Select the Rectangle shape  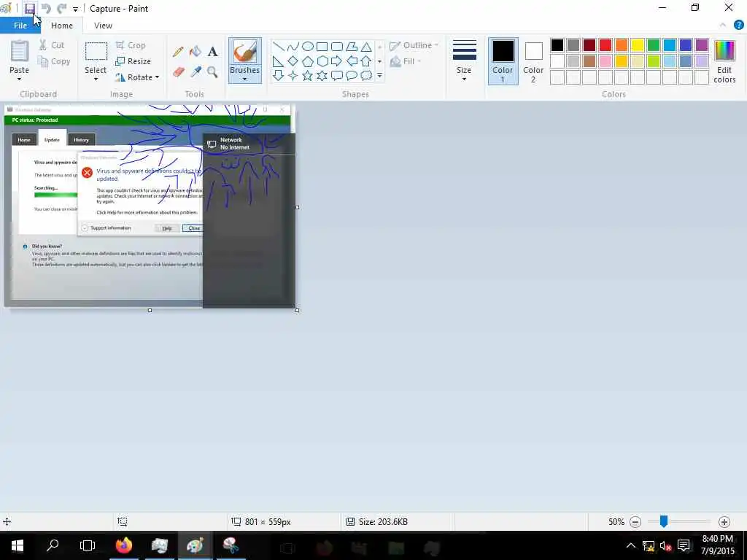point(322,46)
